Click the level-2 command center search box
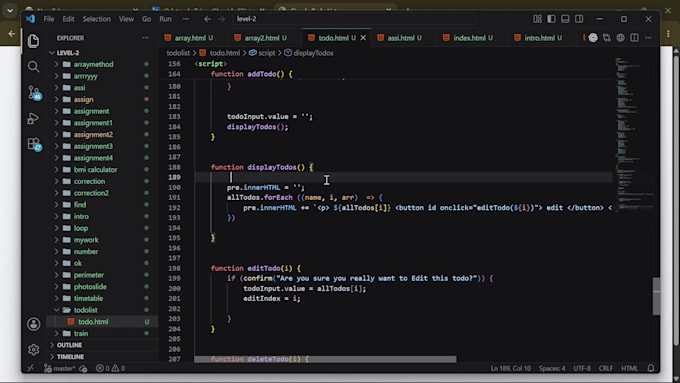 pyautogui.click(x=354, y=19)
